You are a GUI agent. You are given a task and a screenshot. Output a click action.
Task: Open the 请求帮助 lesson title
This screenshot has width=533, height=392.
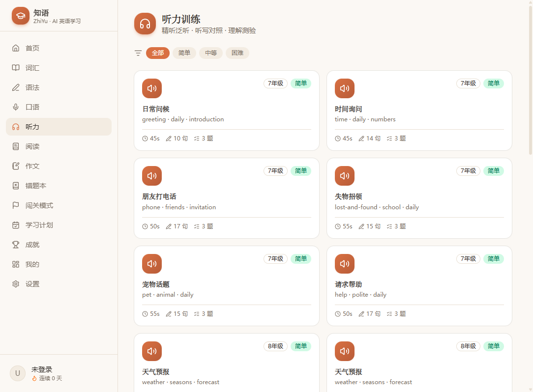349,284
